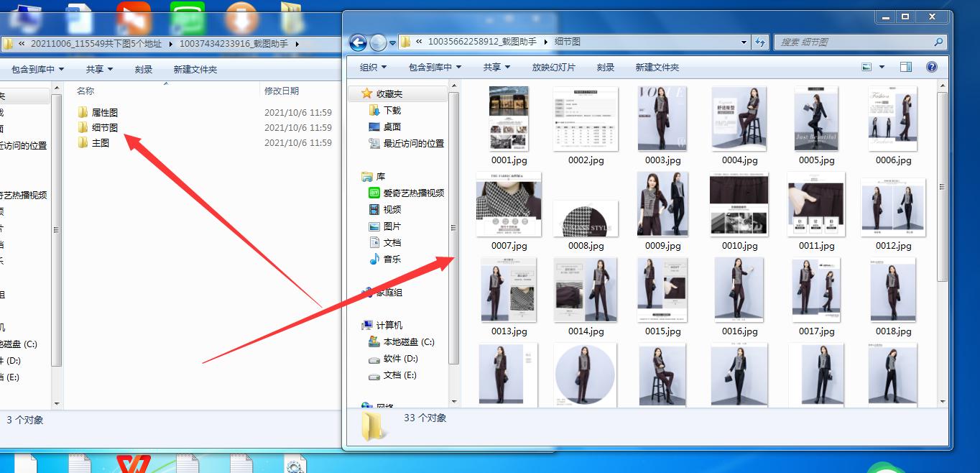Click the Help question mark icon
The height and width of the screenshot is (473, 980).
(932, 66)
